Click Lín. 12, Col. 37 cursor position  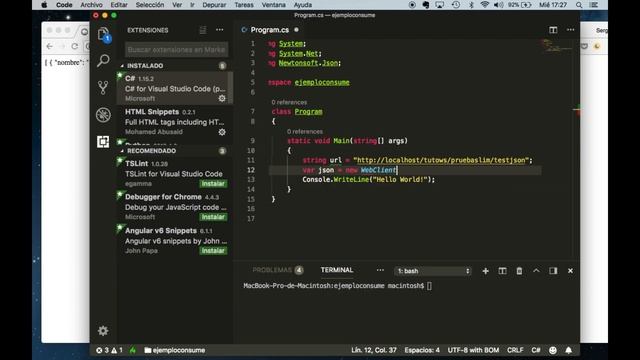[x=374, y=350]
